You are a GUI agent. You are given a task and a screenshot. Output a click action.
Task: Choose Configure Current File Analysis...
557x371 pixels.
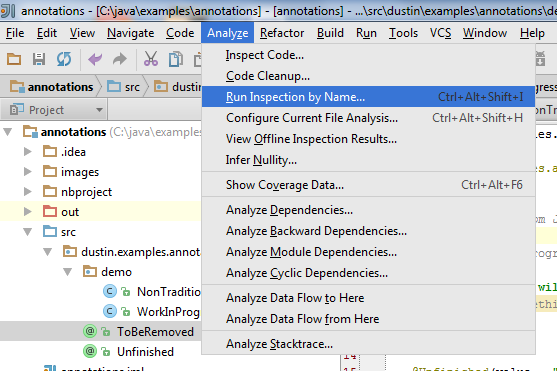[368, 118]
